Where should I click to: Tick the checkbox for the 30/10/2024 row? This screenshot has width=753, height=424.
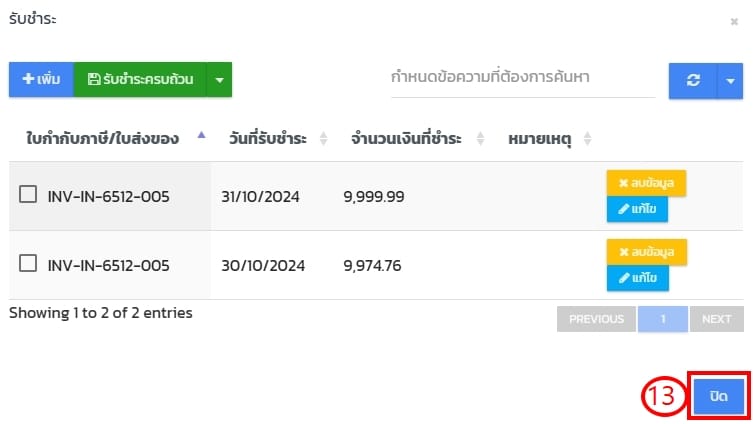[x=29, y=264]
